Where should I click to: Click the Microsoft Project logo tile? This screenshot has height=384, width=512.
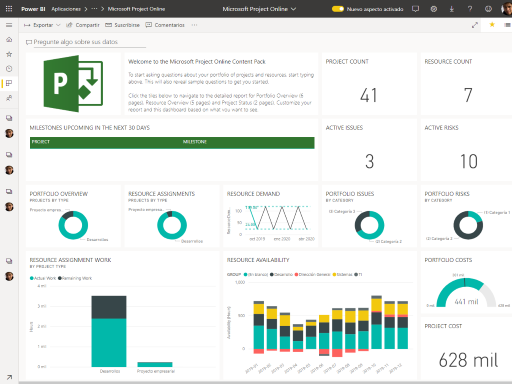[73, 84]
